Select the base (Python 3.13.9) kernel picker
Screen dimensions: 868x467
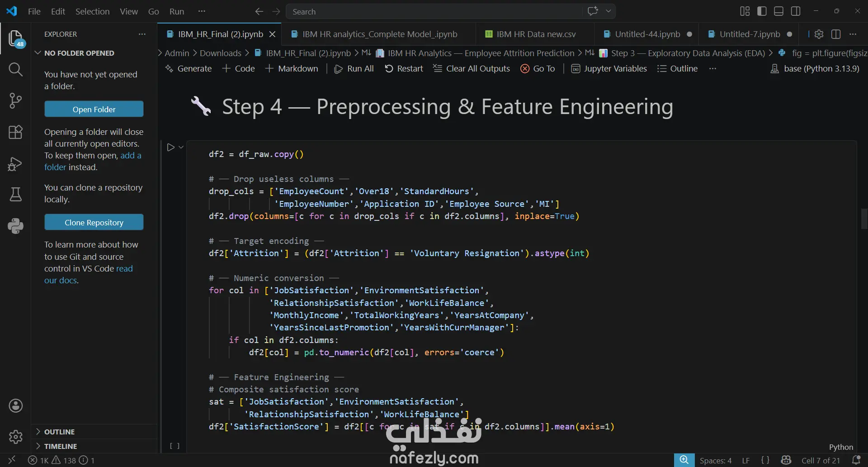pos(815,68)
